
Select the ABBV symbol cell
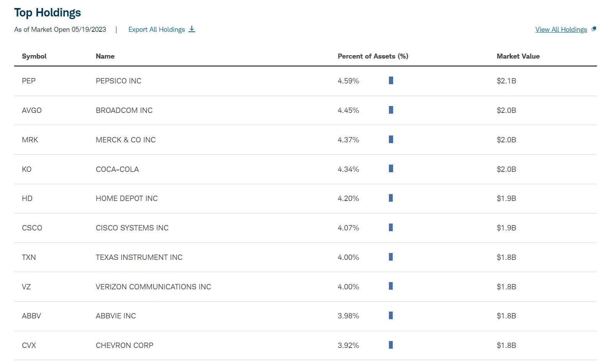pyautogui.click(x=31, y=316)
